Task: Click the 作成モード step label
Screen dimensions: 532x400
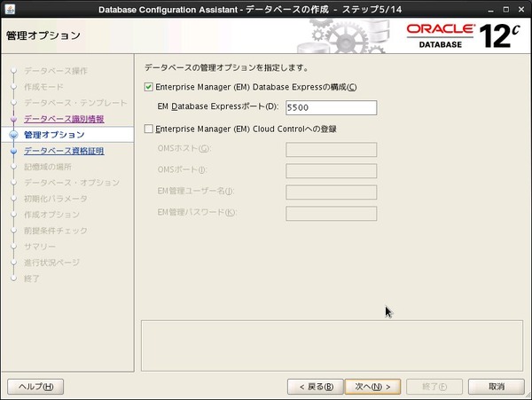Action: (43, 87)
